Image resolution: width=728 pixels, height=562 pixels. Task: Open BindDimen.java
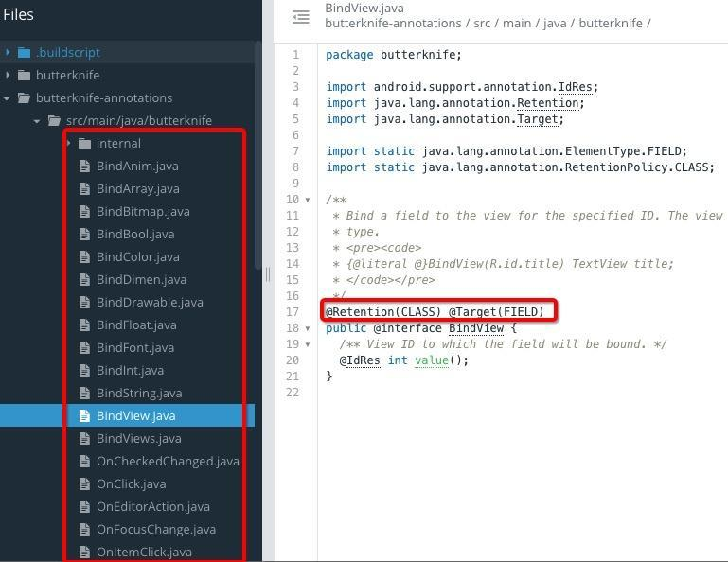pos(142,280)
